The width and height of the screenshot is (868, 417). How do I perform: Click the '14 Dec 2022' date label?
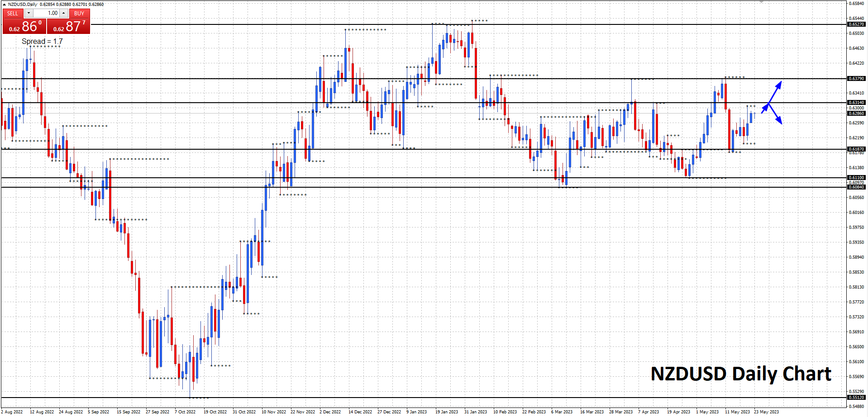(360, 412)
